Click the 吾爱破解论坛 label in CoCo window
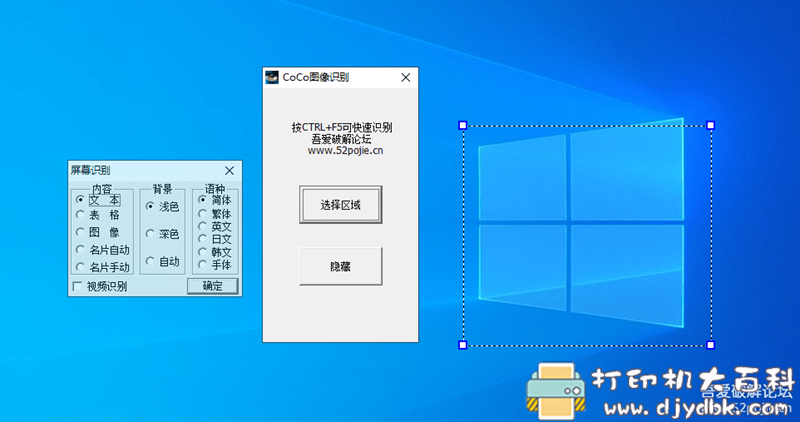Viewport: 800px width, 422px height. coord(342,139)
